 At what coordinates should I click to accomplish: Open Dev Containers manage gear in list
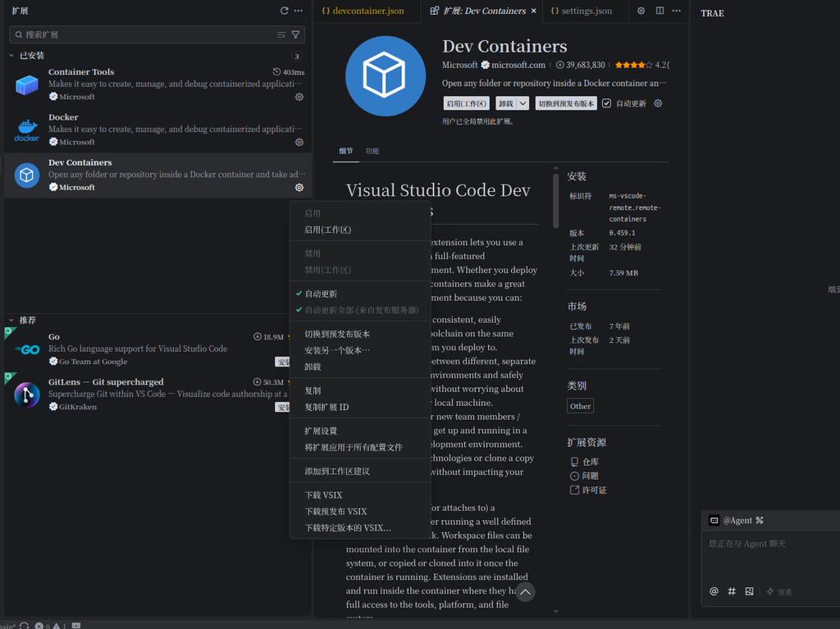tap(299, 188)
